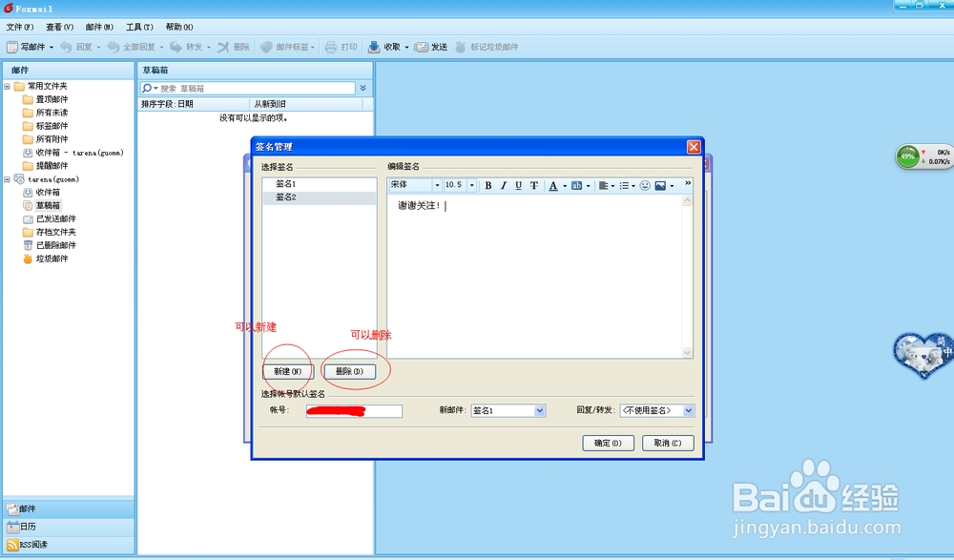Click the 新建 (New) button
Image resolution: width=954 pixels, height=560 pixels.
point(287,371)
